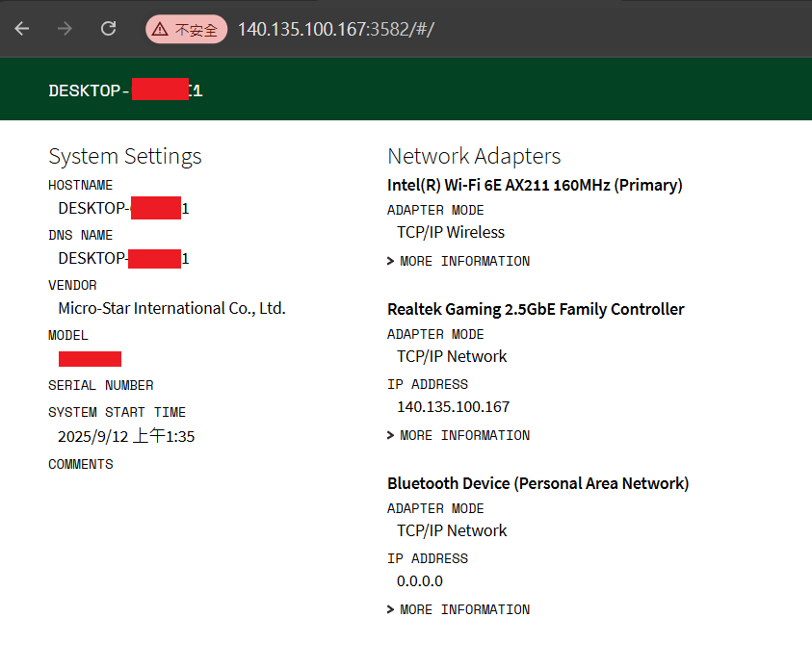Click the browser forward arrow
This screenshot has height=669, width=812.
tap(65, 29)
